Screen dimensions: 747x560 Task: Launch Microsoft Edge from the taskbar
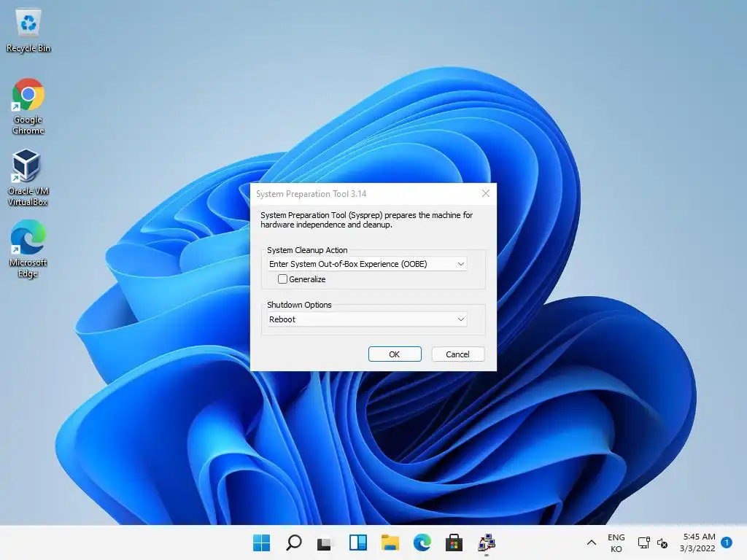pyautogui.click(x=422, y=542)
